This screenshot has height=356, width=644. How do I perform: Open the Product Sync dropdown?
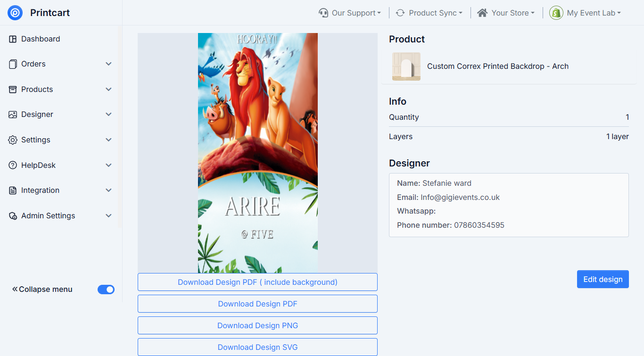pos(429,13)
